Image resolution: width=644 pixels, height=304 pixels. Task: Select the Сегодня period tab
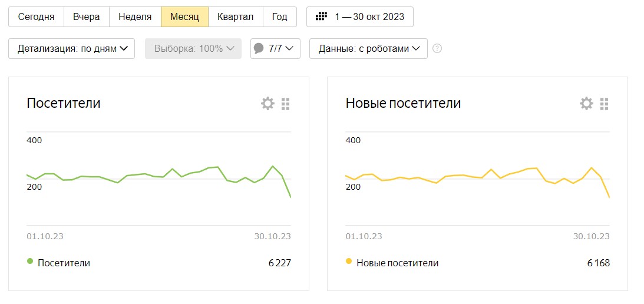coord(36,16)
